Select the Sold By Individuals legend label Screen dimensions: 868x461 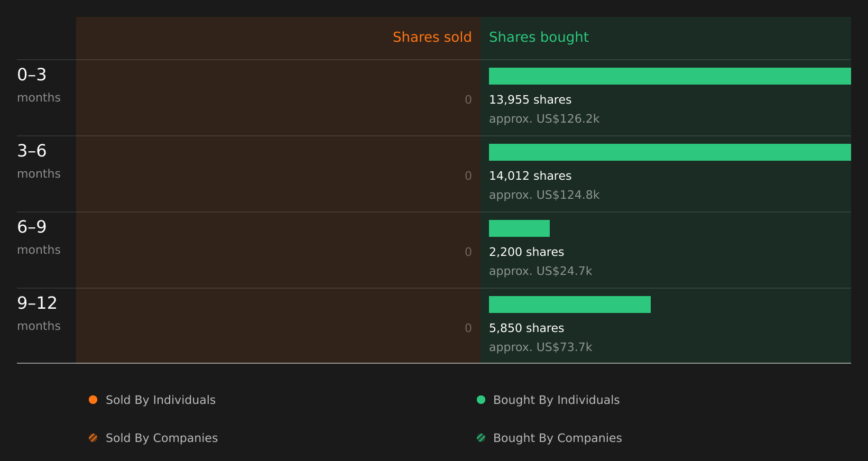(x=161, y=400)
